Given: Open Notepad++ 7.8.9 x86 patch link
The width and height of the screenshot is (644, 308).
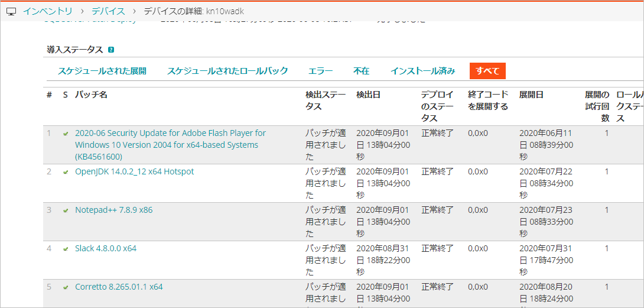Looking at the screenshot, I should click(113, 210).
